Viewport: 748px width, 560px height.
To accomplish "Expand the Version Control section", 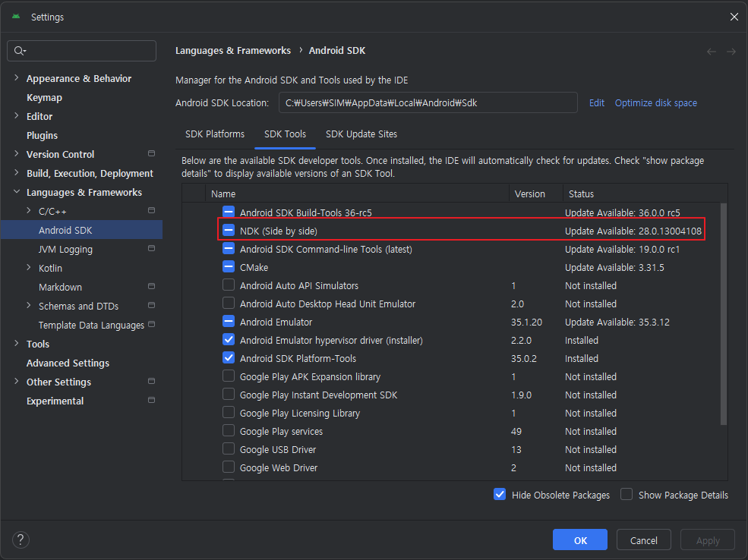I will [17, 153].
